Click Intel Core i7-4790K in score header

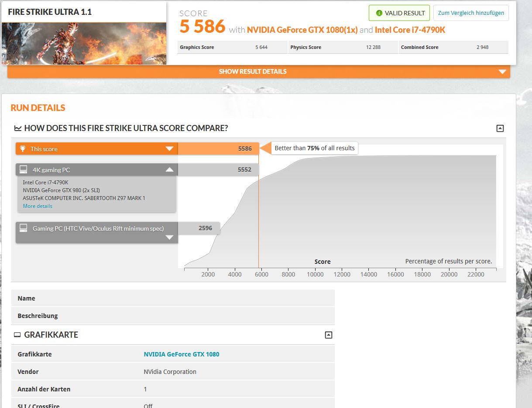coord(410,30)
